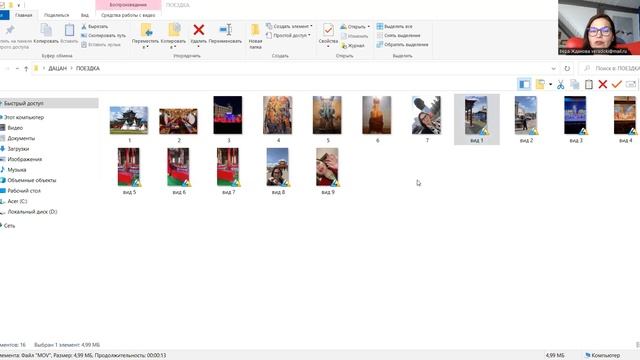Select image file 1 thumbnail
Image resolution: width=640 pixels, height=360 pixels.
(x=129, y=120)
